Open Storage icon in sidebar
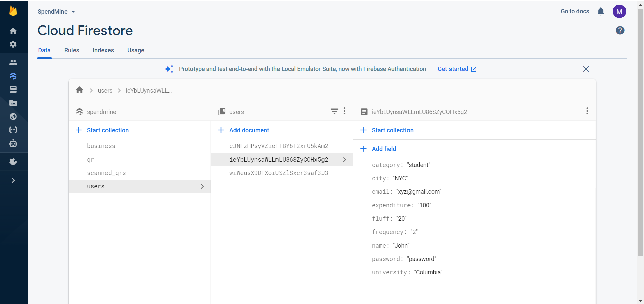 [x=13, y=103]
